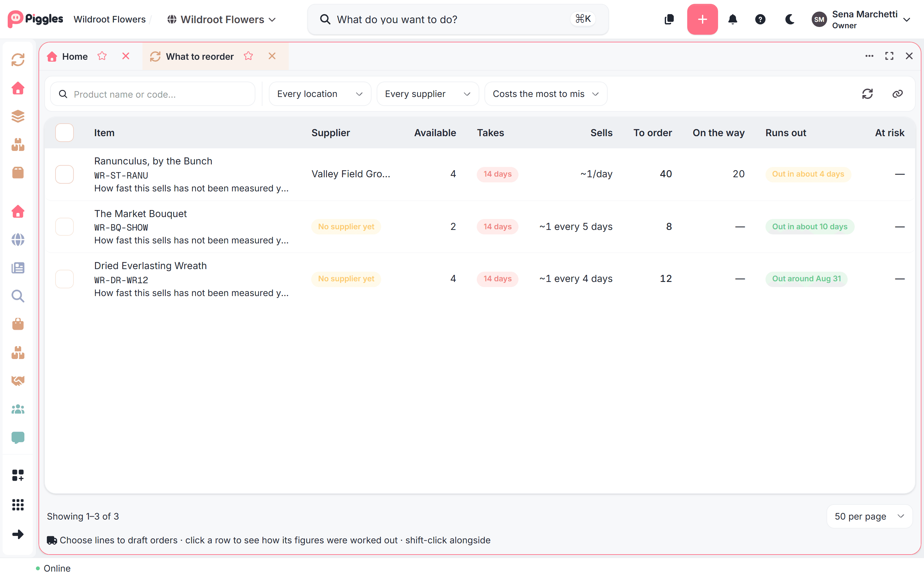Open the chat bubble sidebar icon

click(18, 438)
